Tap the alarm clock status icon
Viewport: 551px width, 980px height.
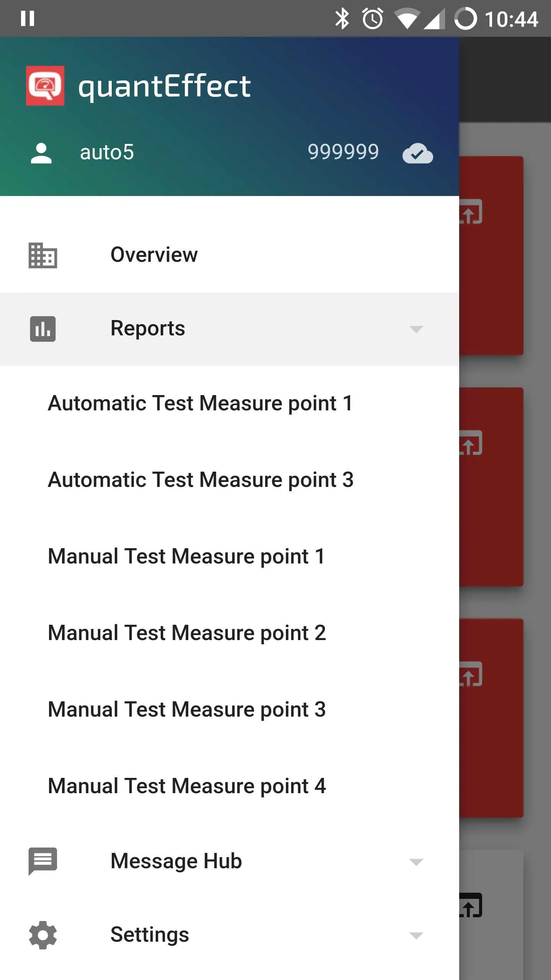click(373, 18)
